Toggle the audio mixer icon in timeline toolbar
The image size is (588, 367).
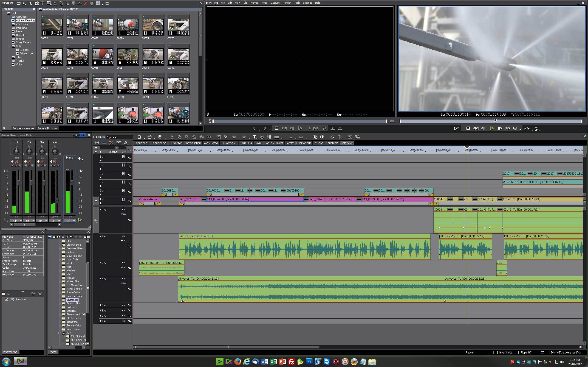click(269, 137)
